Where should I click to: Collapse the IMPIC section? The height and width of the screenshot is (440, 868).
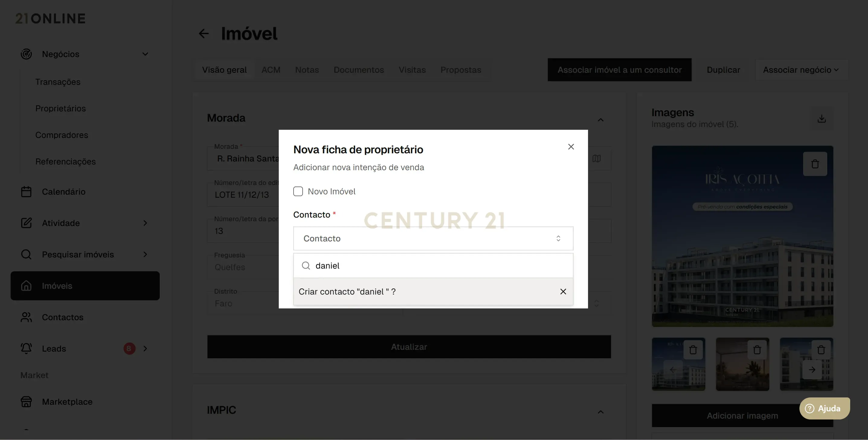600,412
